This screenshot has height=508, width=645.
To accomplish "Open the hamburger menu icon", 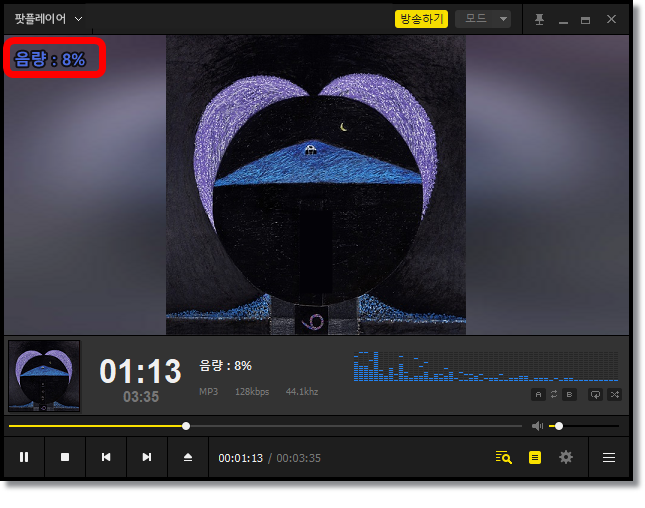I will coord(609,457).
